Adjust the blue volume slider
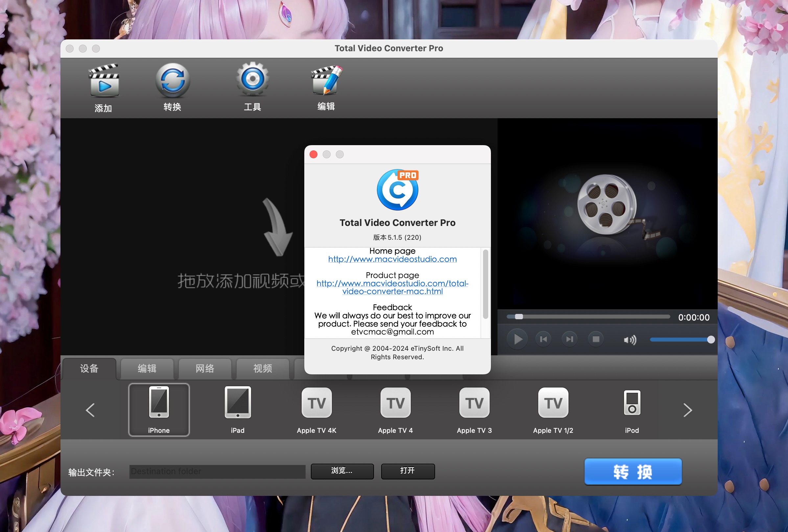788x532 pixels. tap(682, 340)
